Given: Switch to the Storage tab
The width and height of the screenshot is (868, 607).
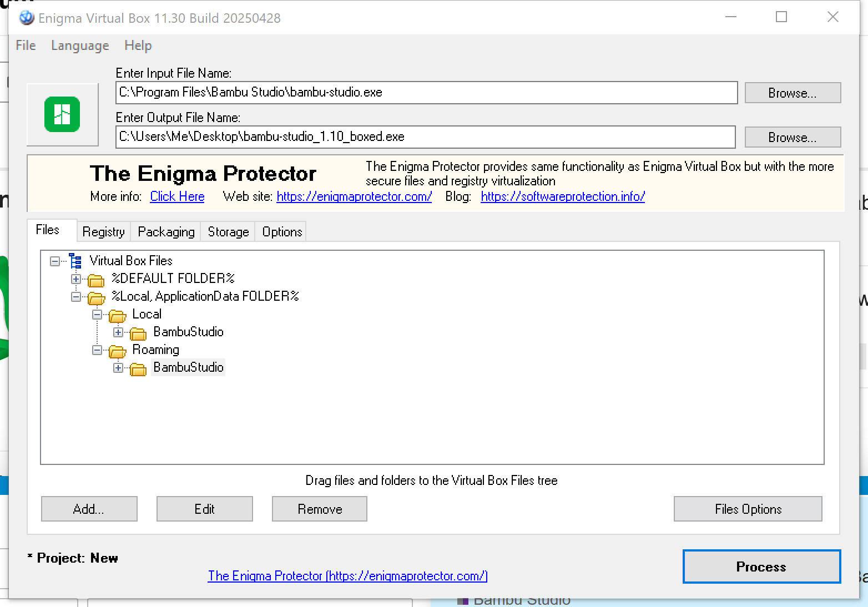Looking at the screenshot, I should [x=228, y=232].
